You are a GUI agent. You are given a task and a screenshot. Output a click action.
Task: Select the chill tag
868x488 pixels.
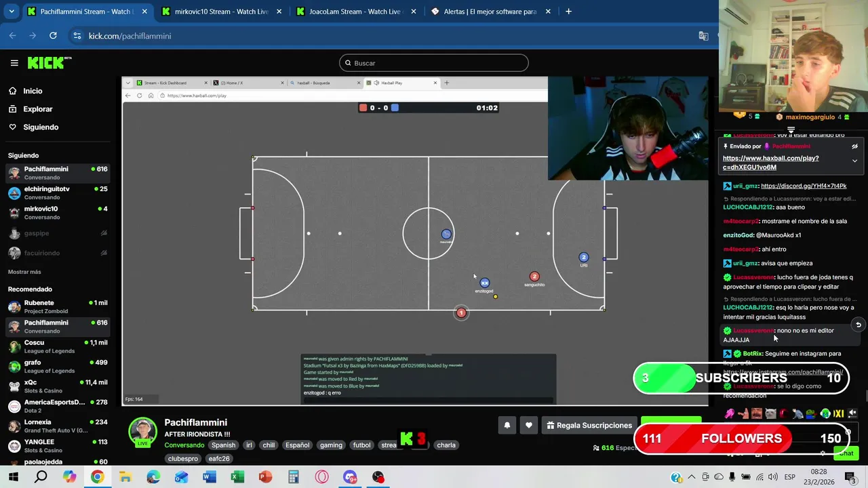[x=269, y=445]
